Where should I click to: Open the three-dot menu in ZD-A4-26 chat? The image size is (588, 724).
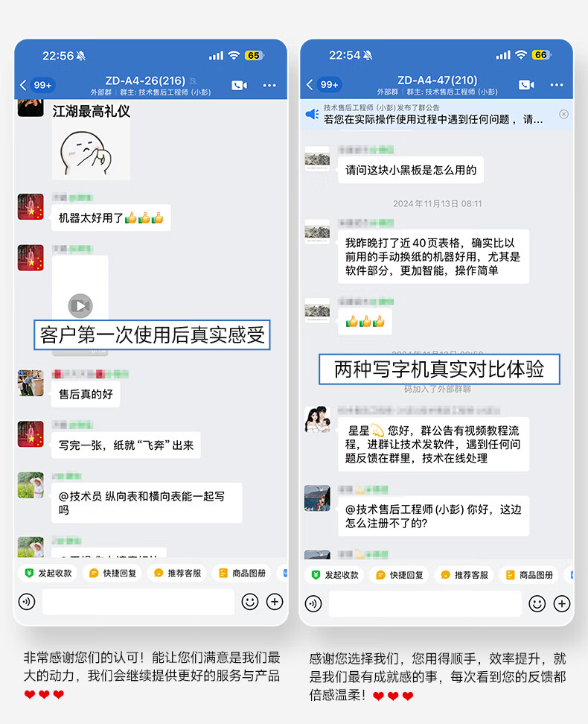coord(269,86)
